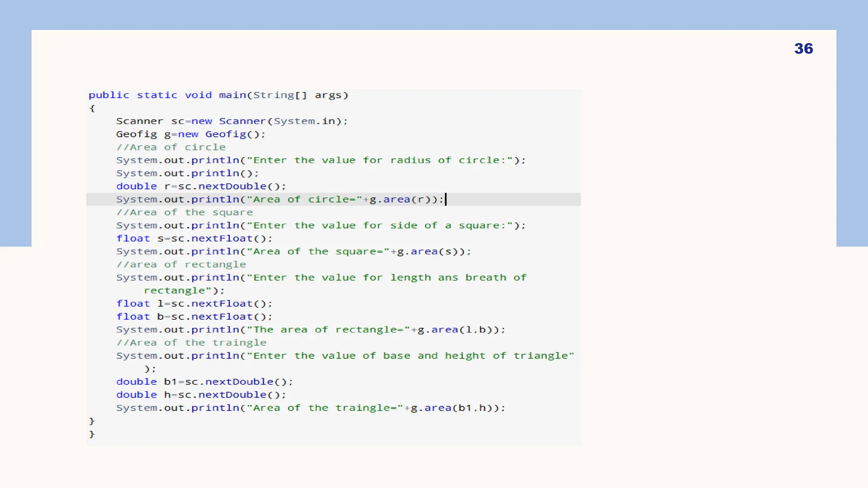
Task: Click the slide number 36
Action: [x=803, y=49]
